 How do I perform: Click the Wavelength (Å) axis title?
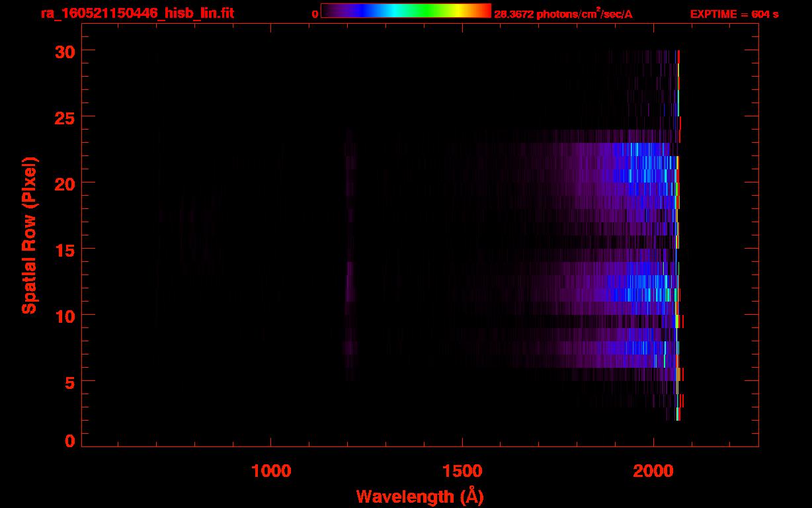click(420, 496)
